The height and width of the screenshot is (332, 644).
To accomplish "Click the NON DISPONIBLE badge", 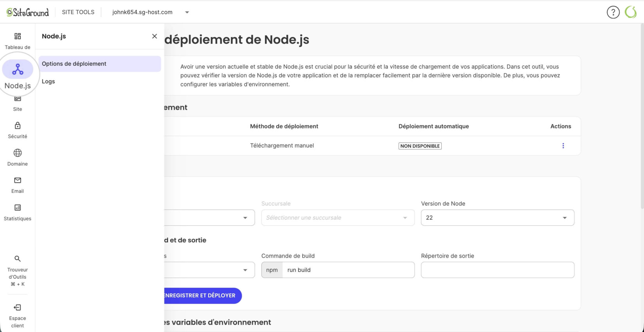I will tap(420, 146).
